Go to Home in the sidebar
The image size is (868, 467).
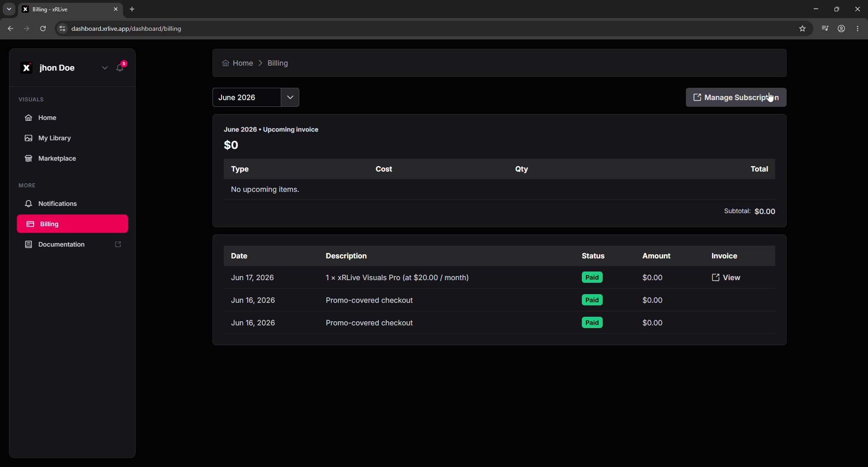click(72, 118)
